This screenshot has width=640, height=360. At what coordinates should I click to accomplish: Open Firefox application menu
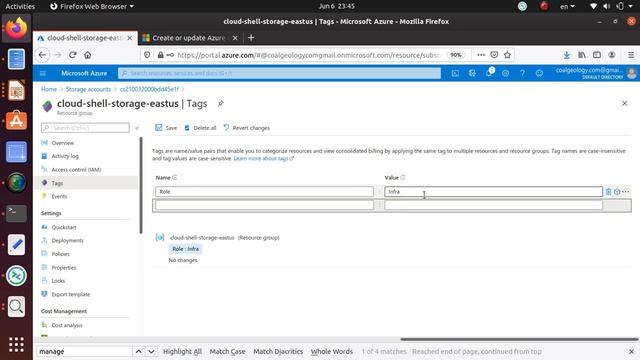631,55
